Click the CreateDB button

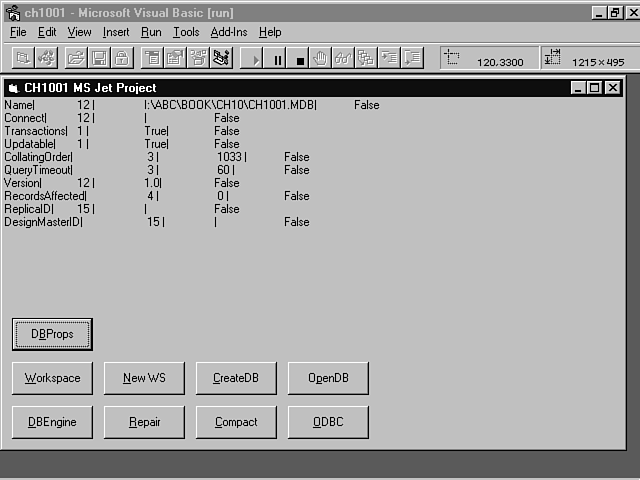point(236,378)
